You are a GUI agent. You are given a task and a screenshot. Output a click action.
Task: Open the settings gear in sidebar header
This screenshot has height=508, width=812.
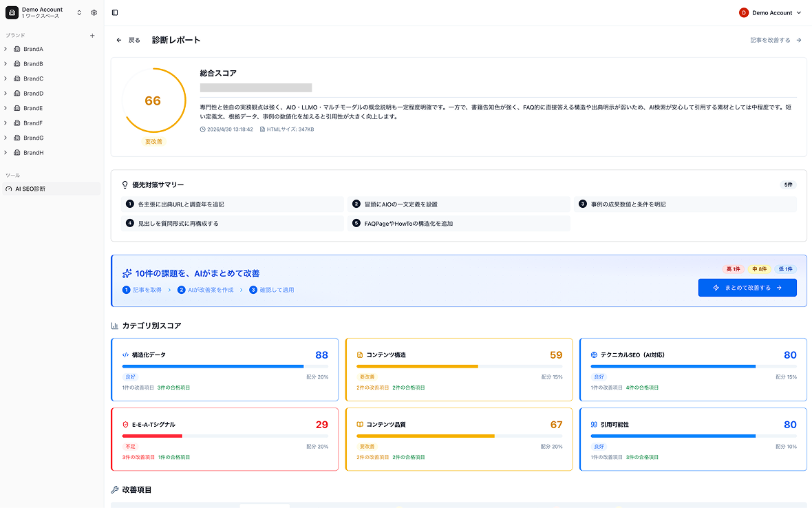click(94, 12)
